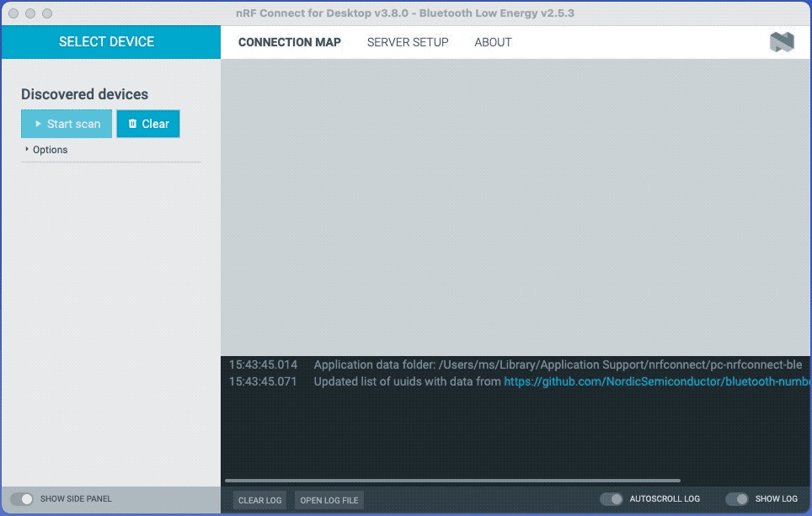Start scanning for Bluetooth devices
Screen dimensions: 812x516
click(x=67, y=124)
